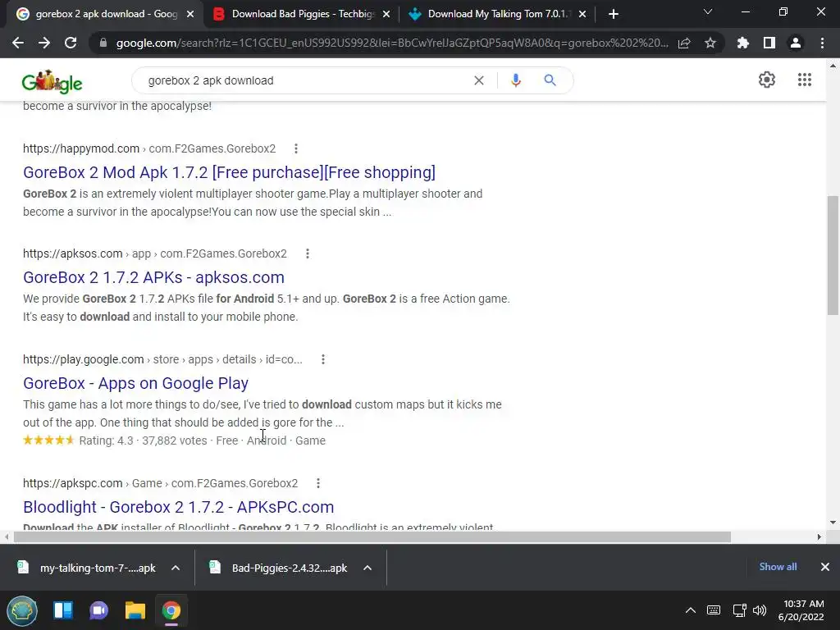Open more options for apksos.com result
Image resolution: width=840 pixels, height=630 pixels.
click(x=308, y=253)
